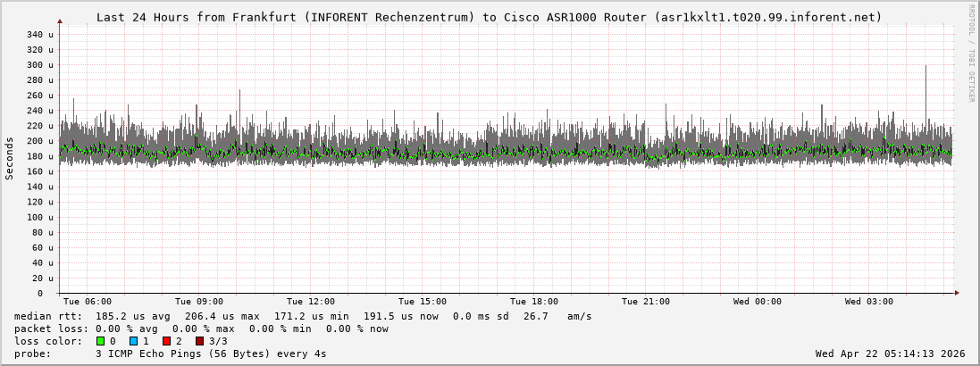Click the Seconds y-axis label
The width and height of the screenshot is (980, 366).
click(x=10, y=158)
